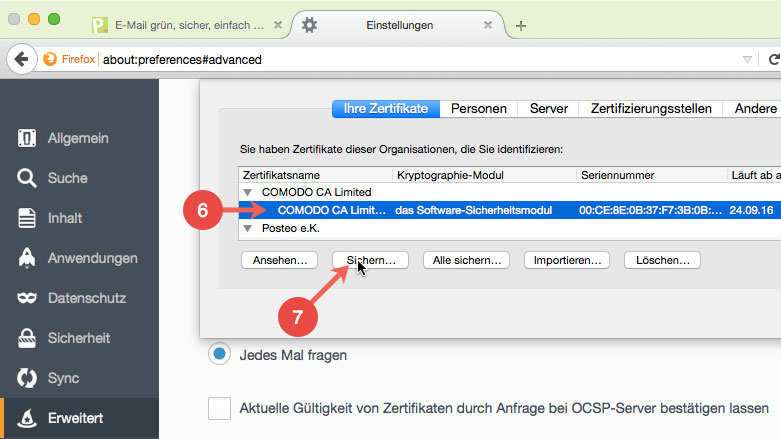
Task: Click the expiry date 24.09.16
Action: [751, 210]
